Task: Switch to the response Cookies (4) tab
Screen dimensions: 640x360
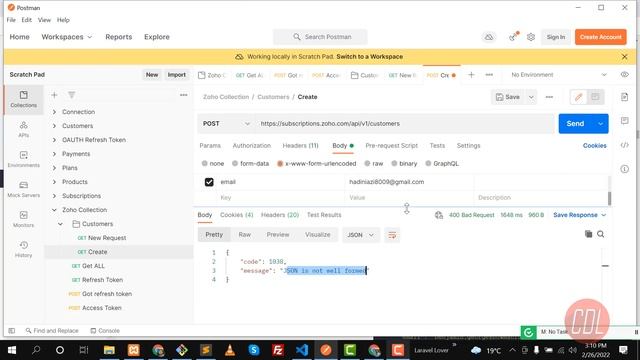Action: (x=237, y=215)
